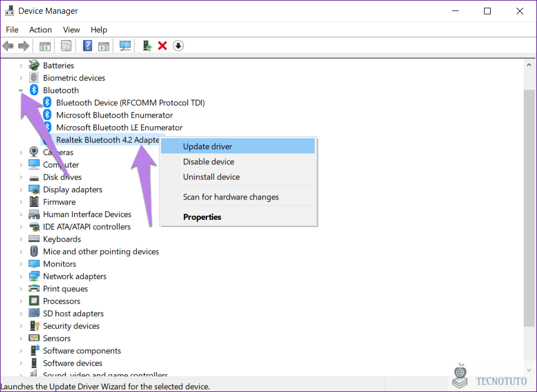Click the Back arrow toolbar icon
Screen dimensions: 537x392
(x=8, y=46)
